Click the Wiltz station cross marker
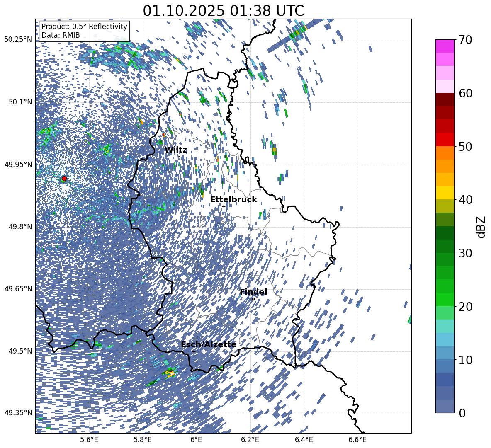This screenshot has width=491, height=448. pos(178,156)
